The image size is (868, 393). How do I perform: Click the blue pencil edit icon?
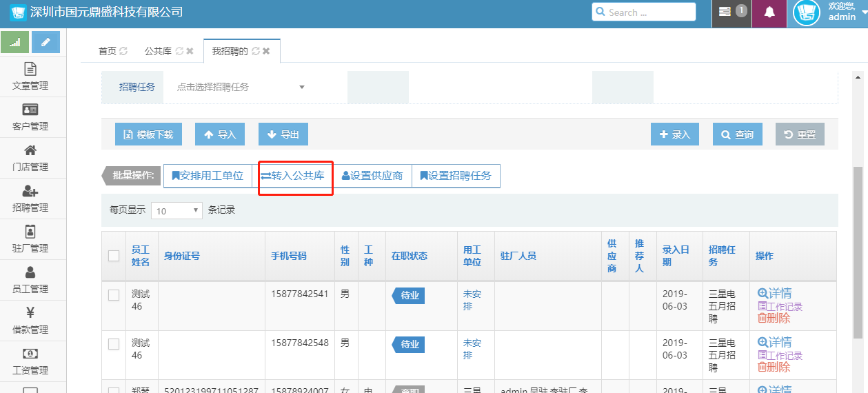[46, 42]
